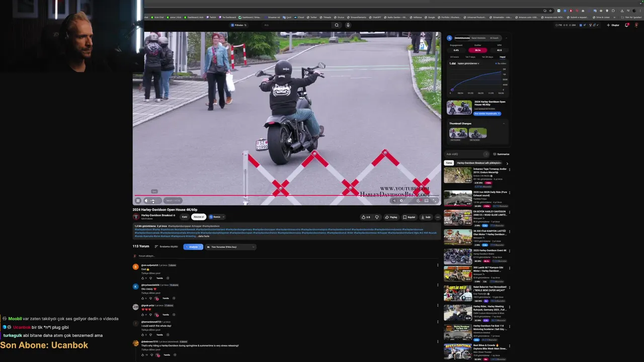The width and height of the screenshot is (644, 362).
Task: Select Tümü chip in suggestions
Action: click(448, 163)
